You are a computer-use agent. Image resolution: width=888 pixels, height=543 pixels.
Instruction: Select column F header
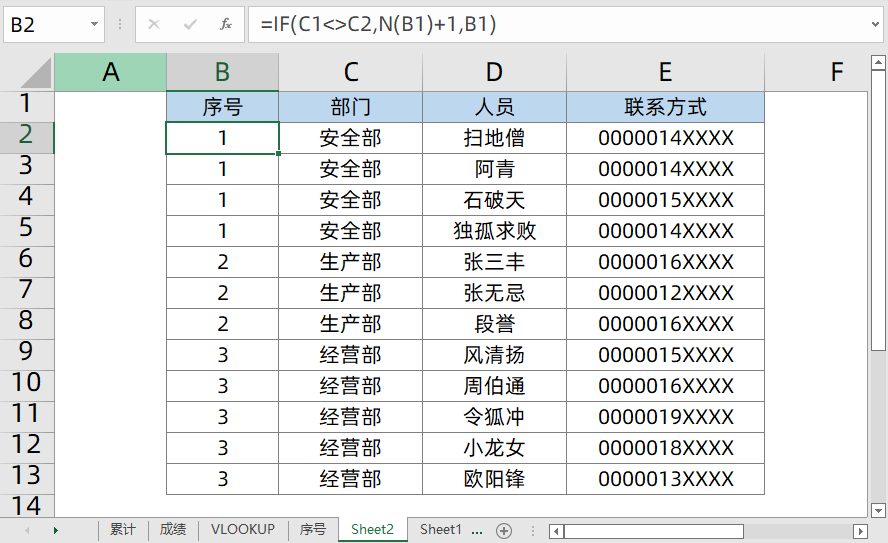816,72
